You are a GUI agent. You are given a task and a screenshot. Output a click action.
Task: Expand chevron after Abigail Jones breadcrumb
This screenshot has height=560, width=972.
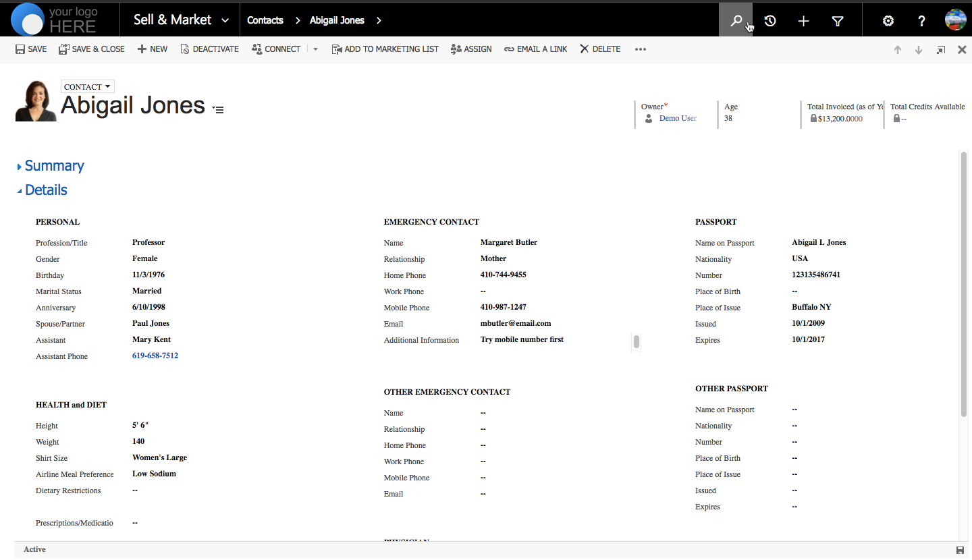[x=379, y=20]
